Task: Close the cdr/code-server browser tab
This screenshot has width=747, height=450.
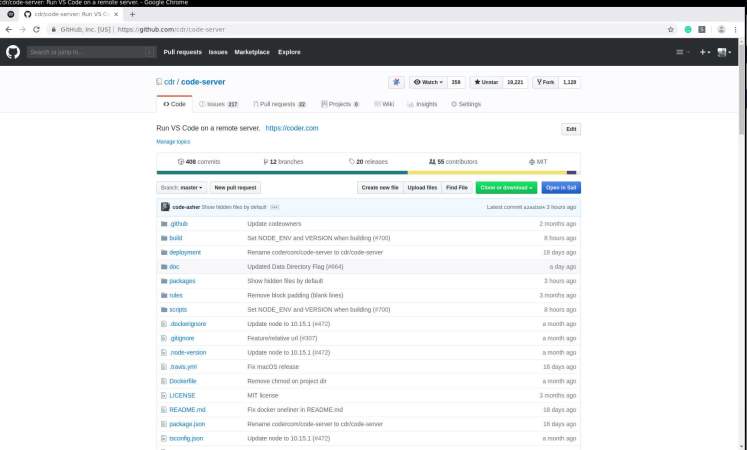Action: (116, 14)
